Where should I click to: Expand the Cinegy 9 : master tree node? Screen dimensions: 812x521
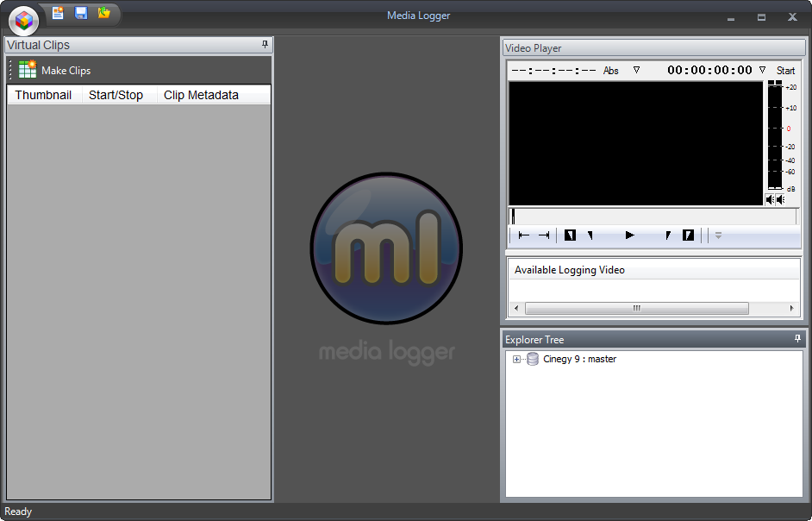[x=516, y=360]
